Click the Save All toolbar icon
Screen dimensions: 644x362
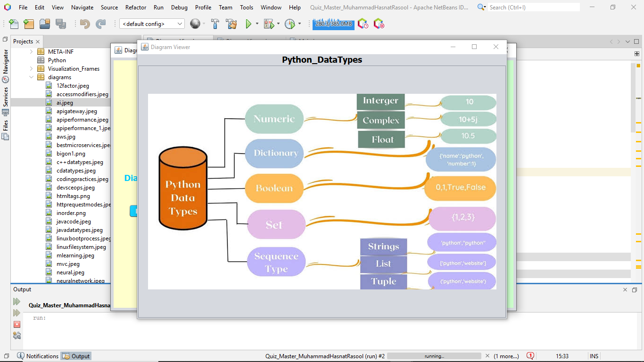(x=61, y=24)
